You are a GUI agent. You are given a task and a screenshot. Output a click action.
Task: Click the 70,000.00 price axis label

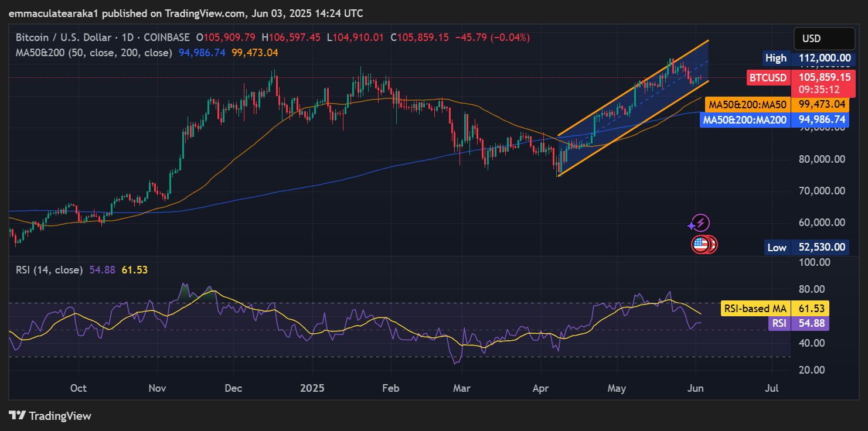pos(822,190)
